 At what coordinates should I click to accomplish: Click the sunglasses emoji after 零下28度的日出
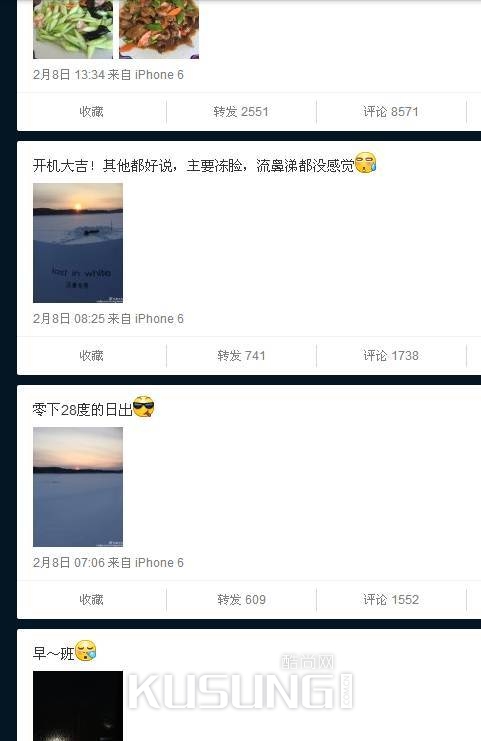(x=144, y=406)
